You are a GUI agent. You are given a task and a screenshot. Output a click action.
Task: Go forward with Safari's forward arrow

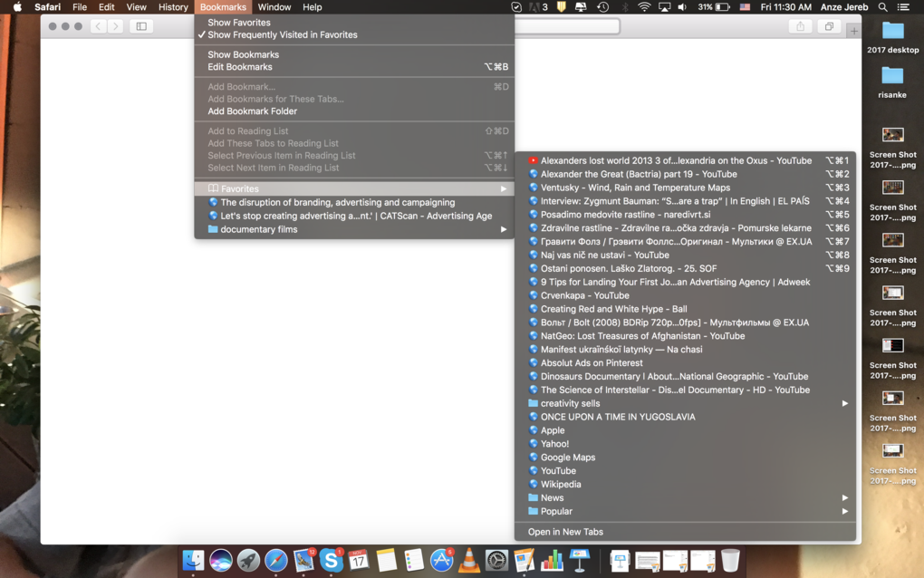tap(116, 26)
